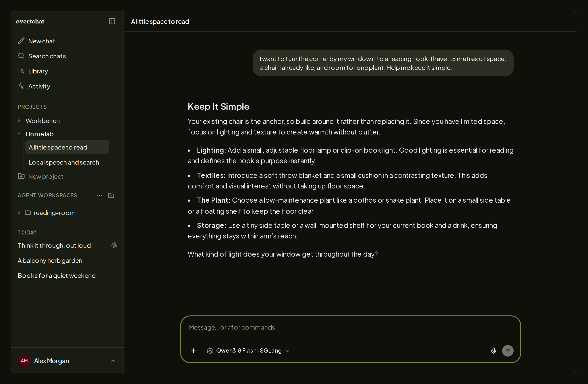This screenshot has width=588, height=384.
Task: Open the Qwen3.8 Flash model dropdown
Action: [248, 351]
